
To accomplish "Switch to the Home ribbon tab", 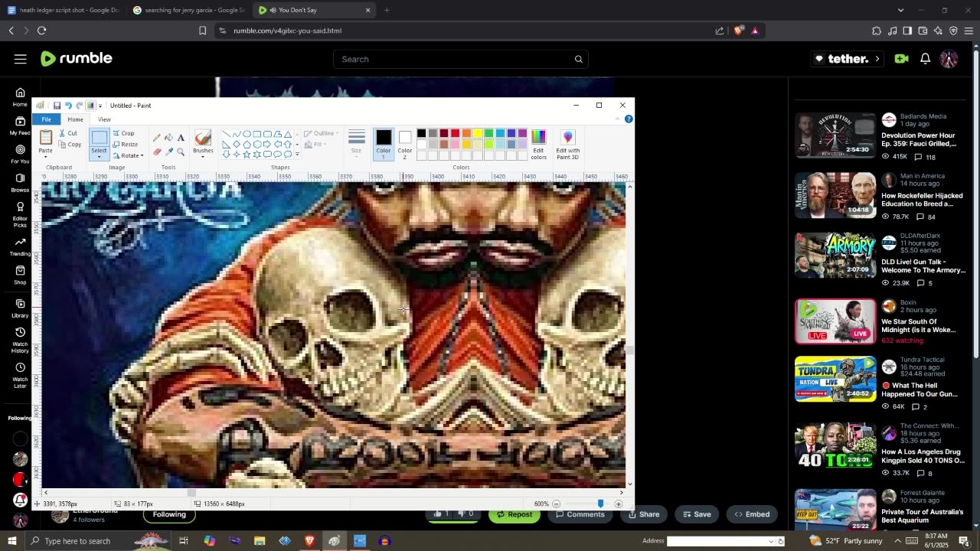I will (x=75, y=119).
